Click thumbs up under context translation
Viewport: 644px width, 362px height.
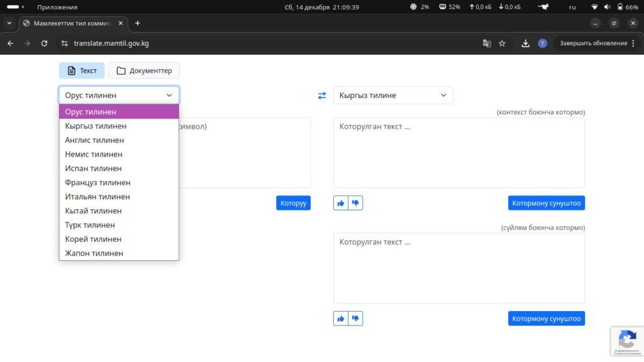(x=341, y=203)
